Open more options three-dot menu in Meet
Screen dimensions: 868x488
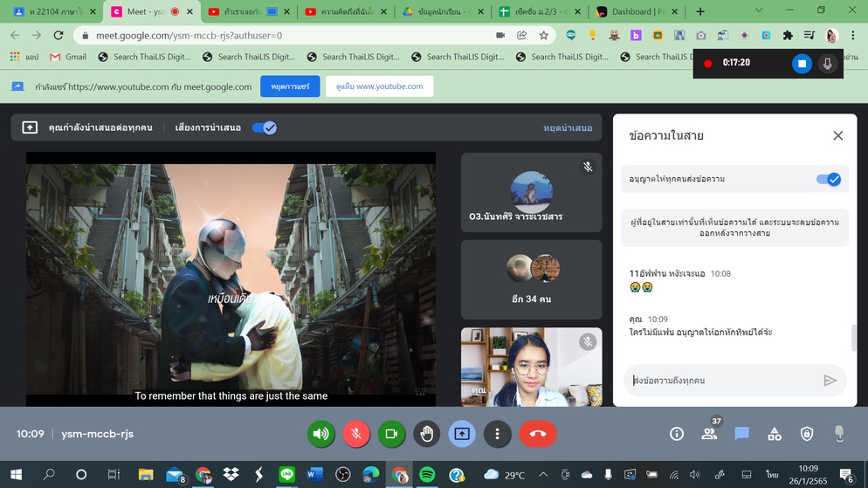[x=497, y=434]
